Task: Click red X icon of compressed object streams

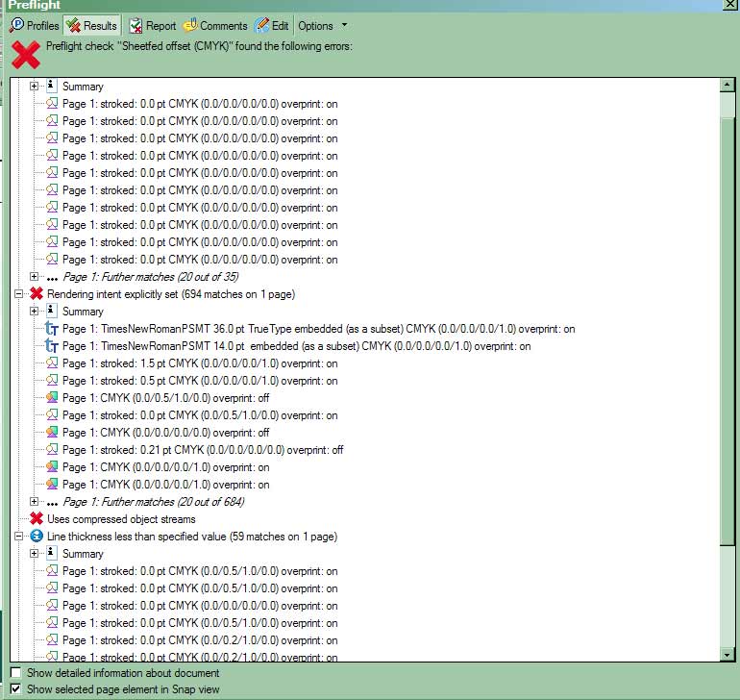Action: (x=37, y=518)
